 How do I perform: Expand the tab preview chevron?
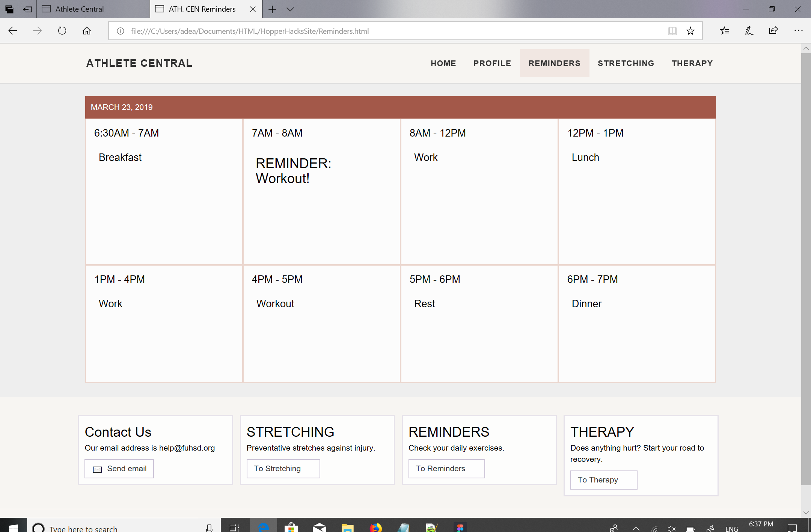pos(290,9)
